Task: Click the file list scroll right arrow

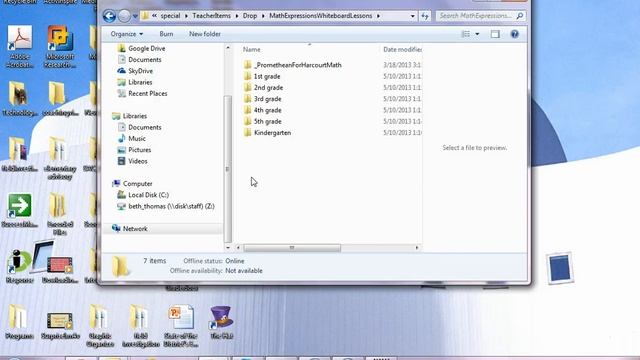Action: pos(417,248)
